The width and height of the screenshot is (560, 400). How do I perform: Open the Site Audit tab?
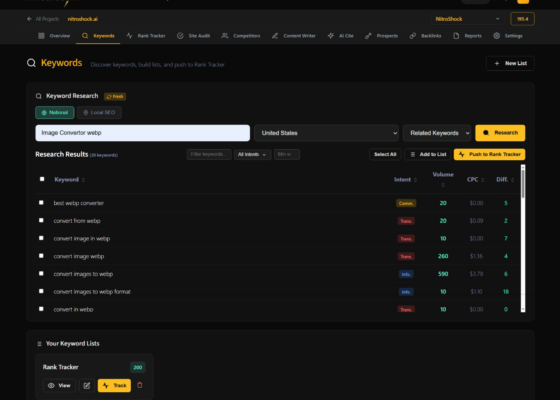[x=194, y=36]
